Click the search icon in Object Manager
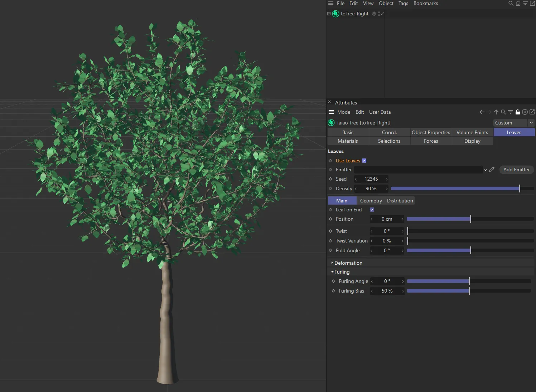 point(511,3)
